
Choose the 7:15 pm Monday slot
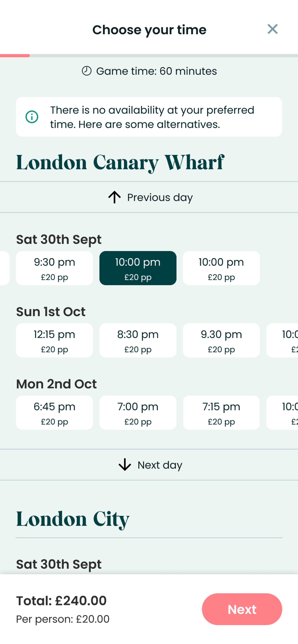point(221,412)
